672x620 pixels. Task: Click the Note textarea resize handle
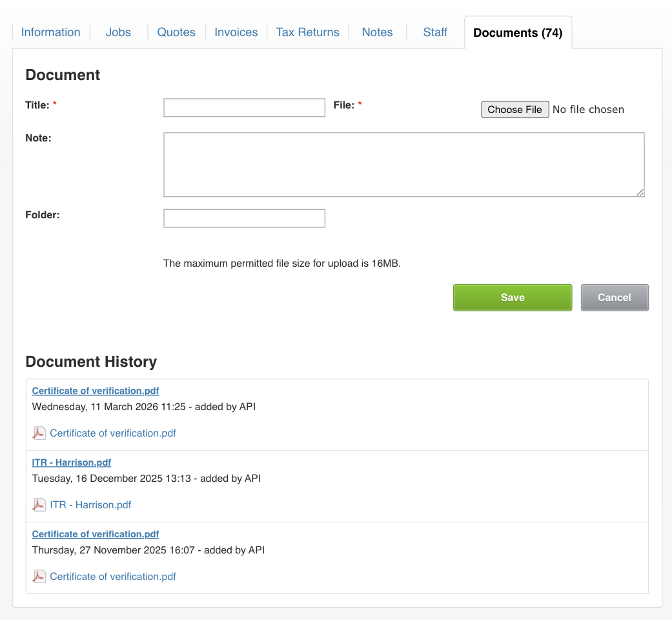coord(640,192)
